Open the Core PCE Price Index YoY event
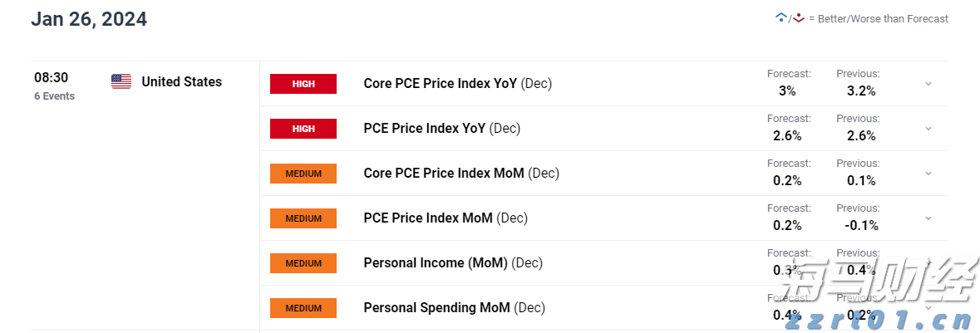Viewport: 980px width, 333px height. pos(457,84)
